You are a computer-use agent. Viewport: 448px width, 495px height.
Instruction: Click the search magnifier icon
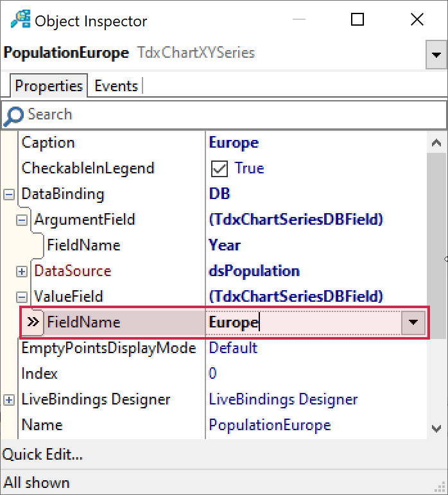(x=13, y=116)
